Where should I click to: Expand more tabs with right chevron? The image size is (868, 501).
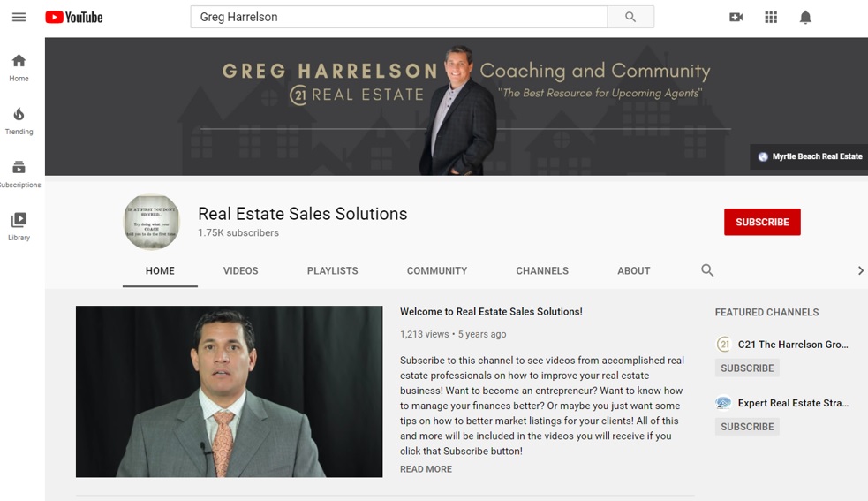point(860,270)
